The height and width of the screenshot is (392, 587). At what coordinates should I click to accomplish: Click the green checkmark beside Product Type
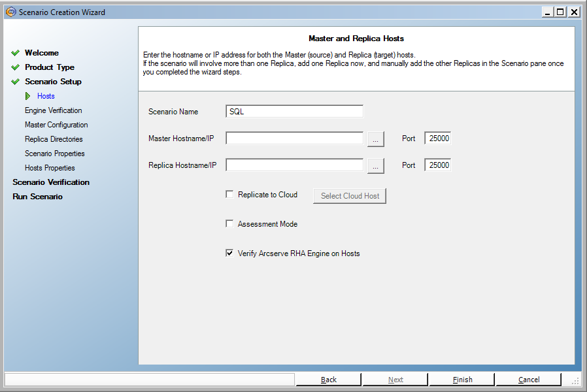[15, 67]
